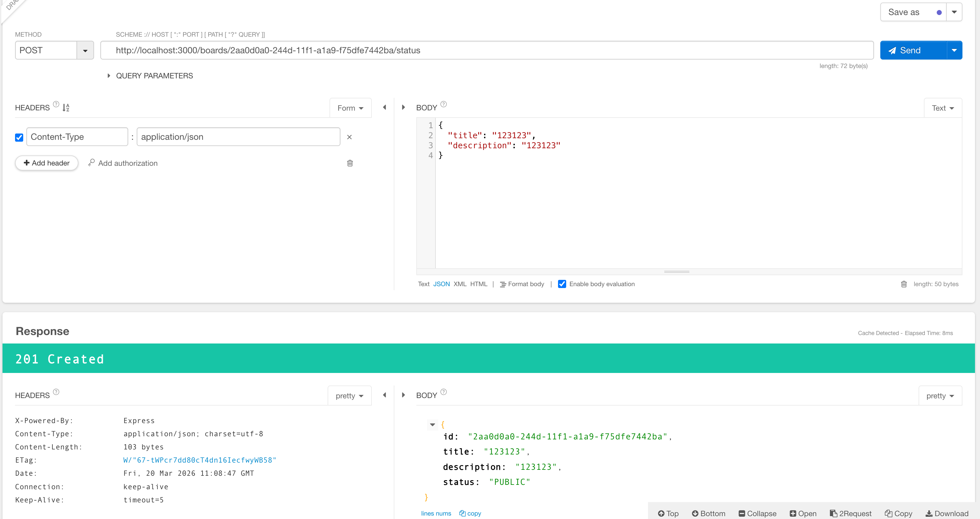Uncheck the Content-Type header checkbox
980x519 pixels.
tap(19, 137)
